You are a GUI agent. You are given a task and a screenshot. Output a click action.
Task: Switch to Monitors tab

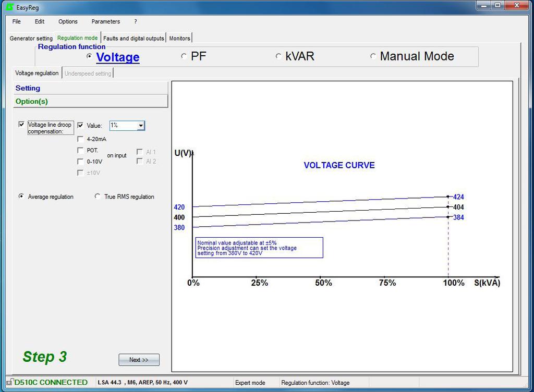pyautogui.click(x=179, y=39)
